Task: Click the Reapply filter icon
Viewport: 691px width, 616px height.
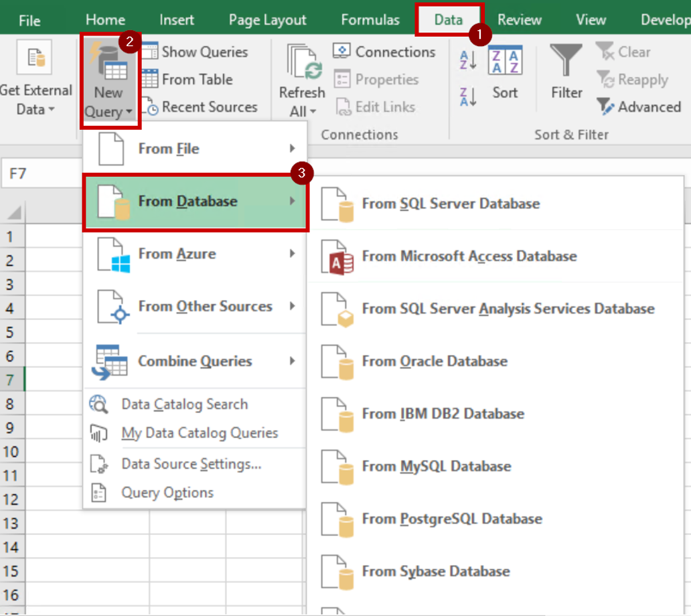Action: [x=605, y=79]
